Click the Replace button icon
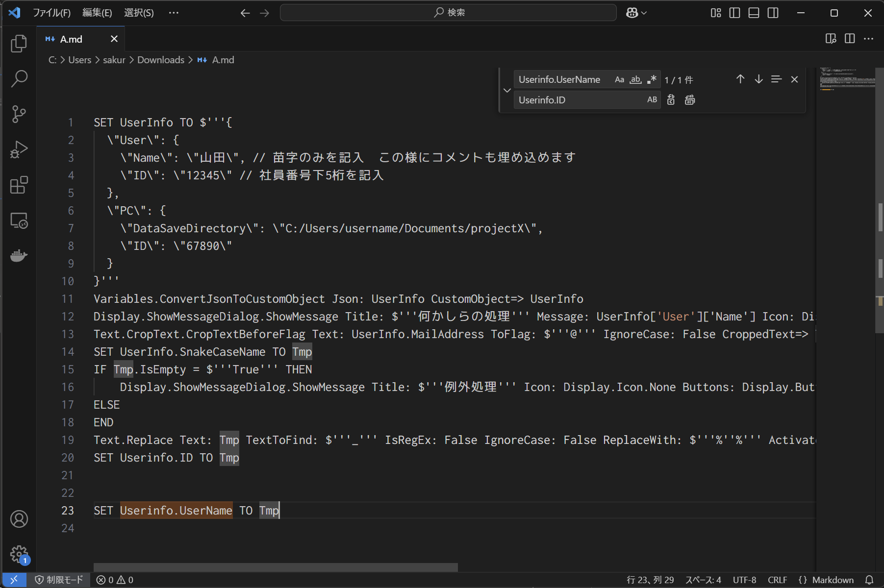 (671, 100)
